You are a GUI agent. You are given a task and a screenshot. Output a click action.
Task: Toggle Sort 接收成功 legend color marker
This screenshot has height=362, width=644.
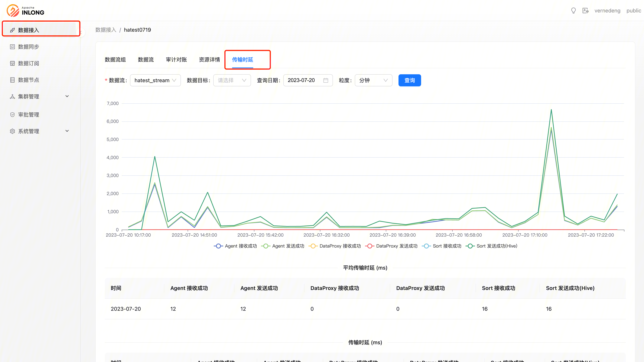point(426,246)
